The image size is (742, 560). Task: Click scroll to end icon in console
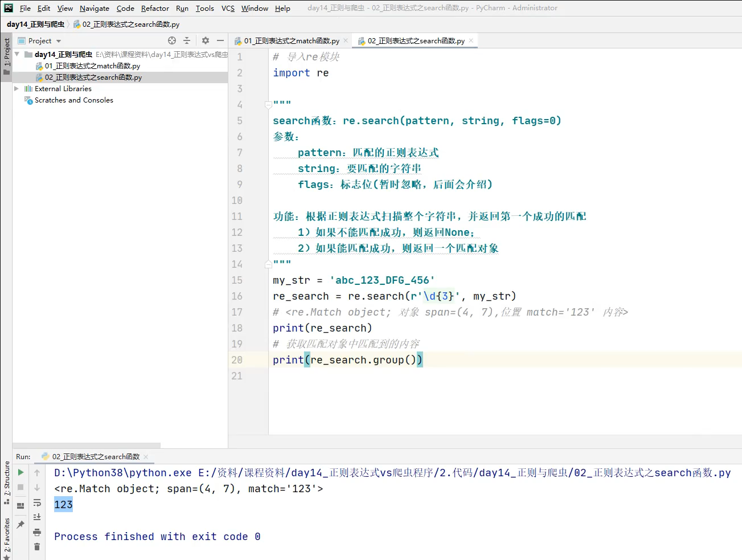click(37, 517)
